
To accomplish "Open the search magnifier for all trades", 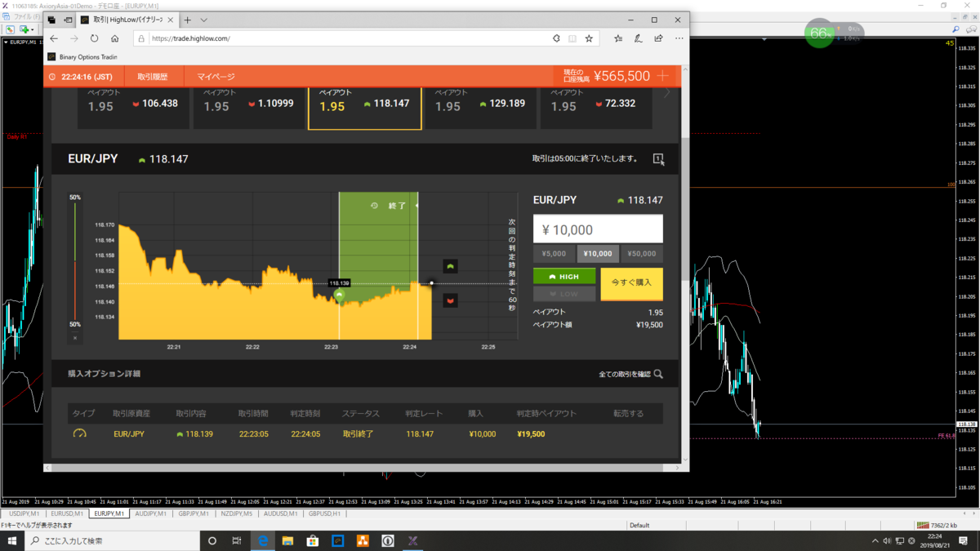I will coord(658,374).
